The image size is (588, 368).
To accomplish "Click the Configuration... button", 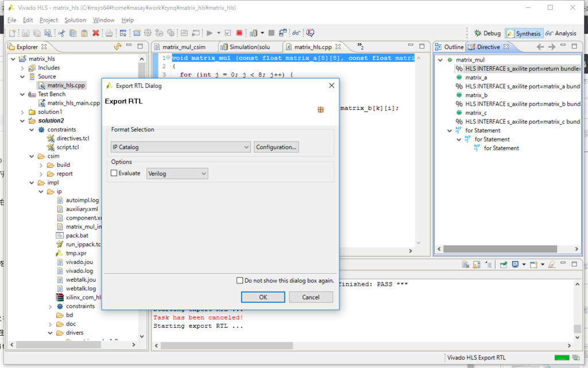I will click(276, 147).
